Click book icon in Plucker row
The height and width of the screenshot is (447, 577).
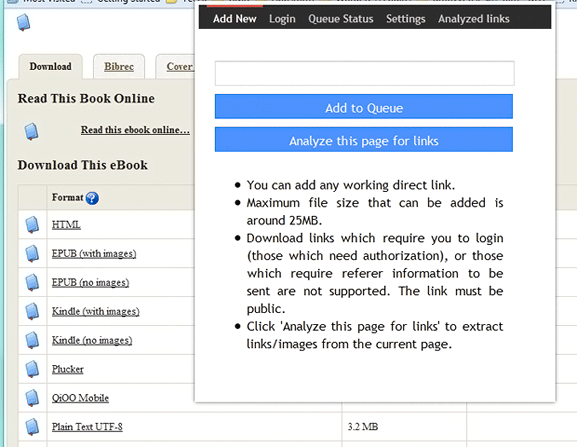(x=32, y=369)
